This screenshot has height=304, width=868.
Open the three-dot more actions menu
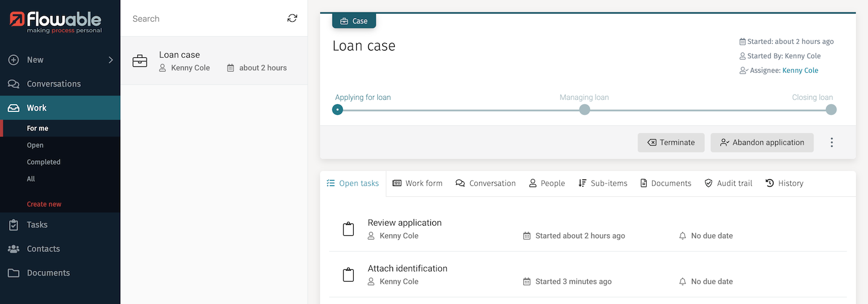click(x=831, y=143)
